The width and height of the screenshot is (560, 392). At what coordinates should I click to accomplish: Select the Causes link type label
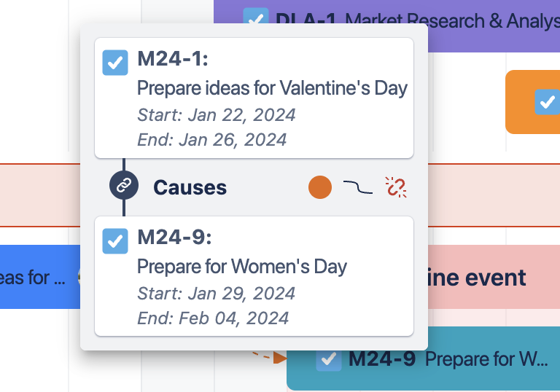190,187
